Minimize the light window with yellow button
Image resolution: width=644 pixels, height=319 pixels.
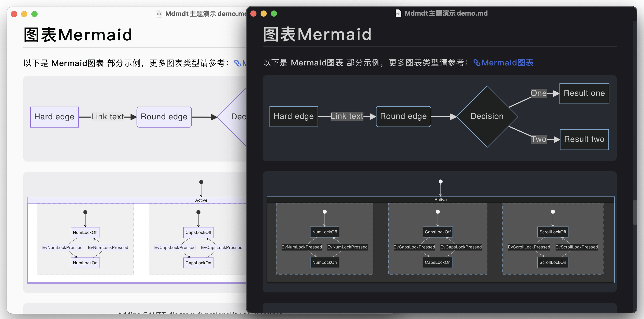pos(24,14)
